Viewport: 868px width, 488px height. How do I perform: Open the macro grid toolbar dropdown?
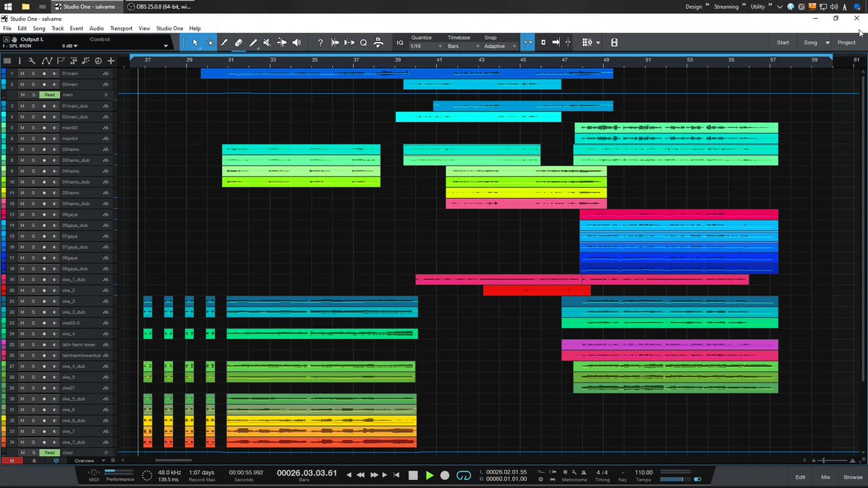coord(590,43)
